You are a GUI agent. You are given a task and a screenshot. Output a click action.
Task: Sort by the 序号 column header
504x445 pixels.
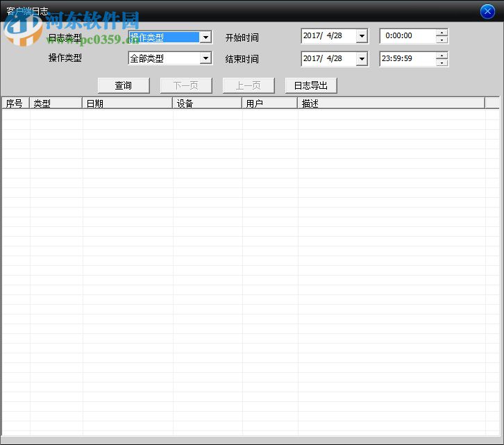coord(15,103)
